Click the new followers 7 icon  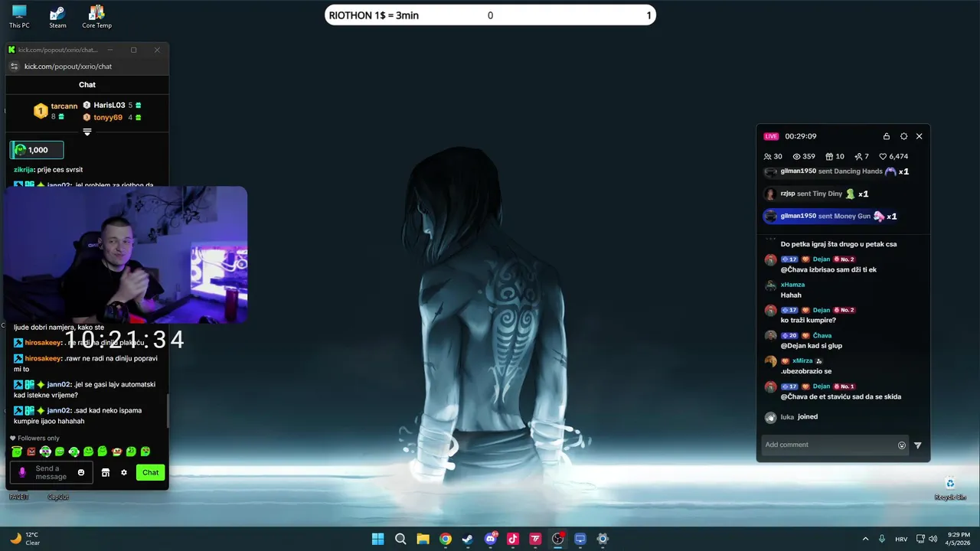point(859,156)
